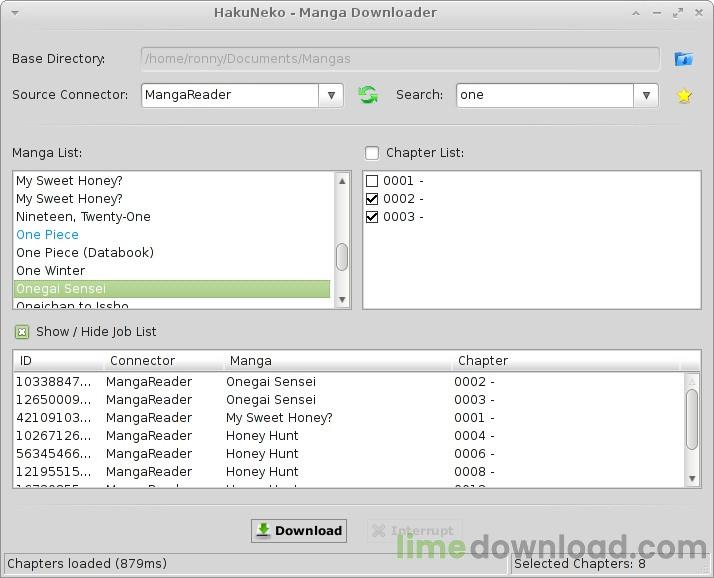Toggle the Show / Hide Job List icon
714x578 pixels.
22,332
